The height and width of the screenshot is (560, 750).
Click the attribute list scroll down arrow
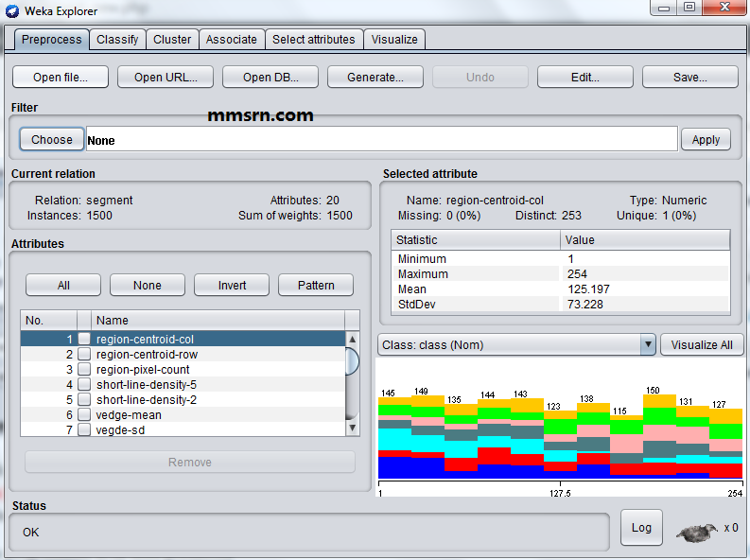pyautogui.click(x=352, y=428)
